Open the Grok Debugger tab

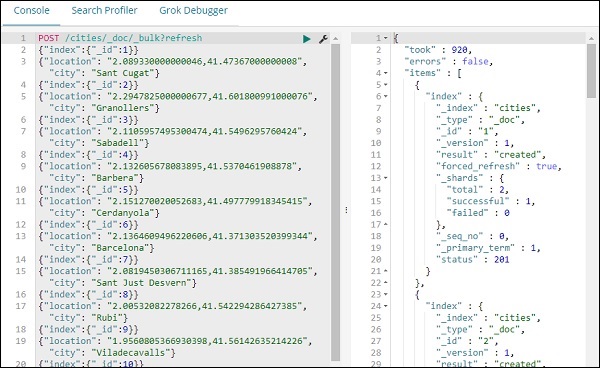193,11
